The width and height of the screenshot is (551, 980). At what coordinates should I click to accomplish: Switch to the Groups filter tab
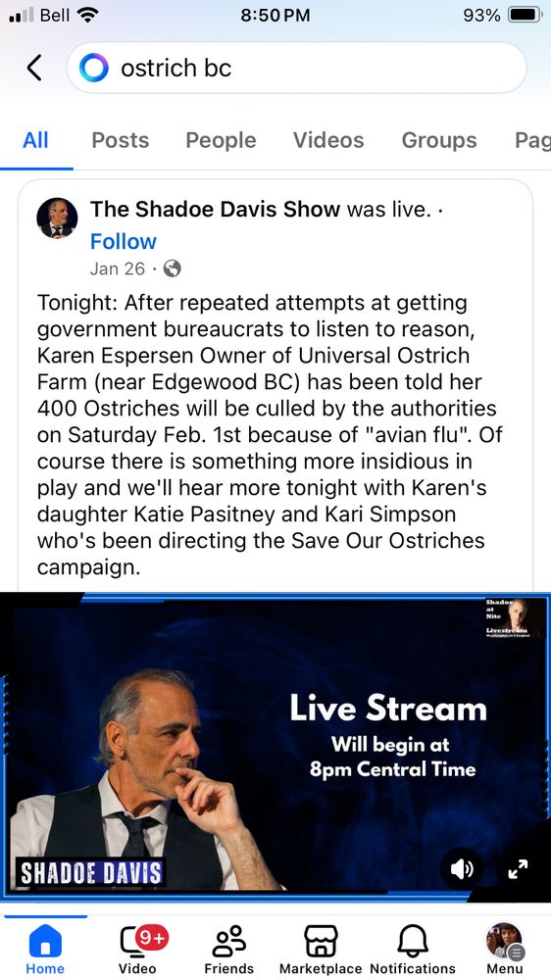point(439,140)
